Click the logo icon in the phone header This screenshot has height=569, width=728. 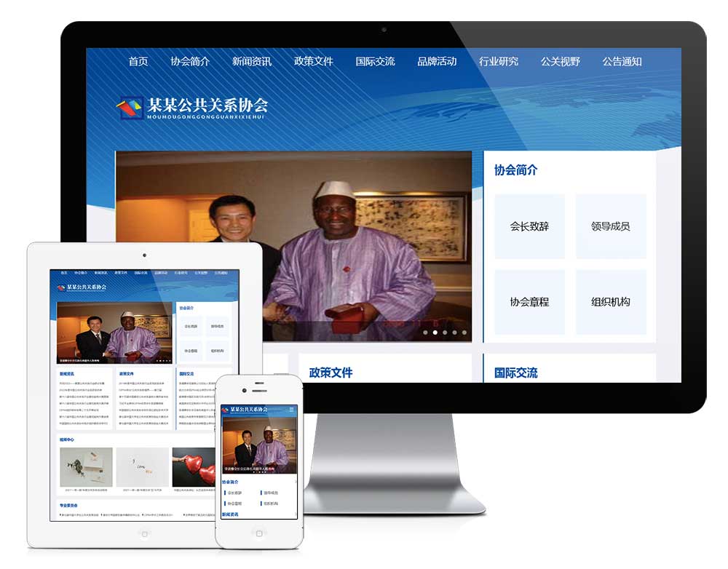225,409
